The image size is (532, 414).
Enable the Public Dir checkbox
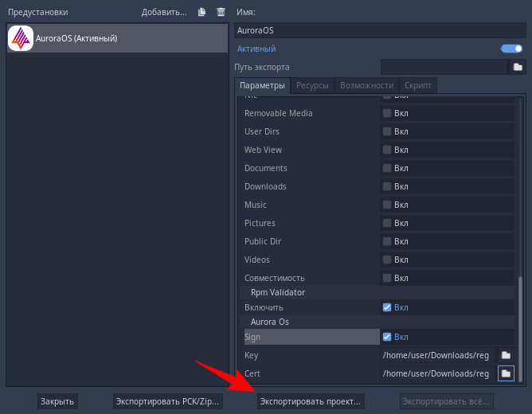(x=387, y=241)
